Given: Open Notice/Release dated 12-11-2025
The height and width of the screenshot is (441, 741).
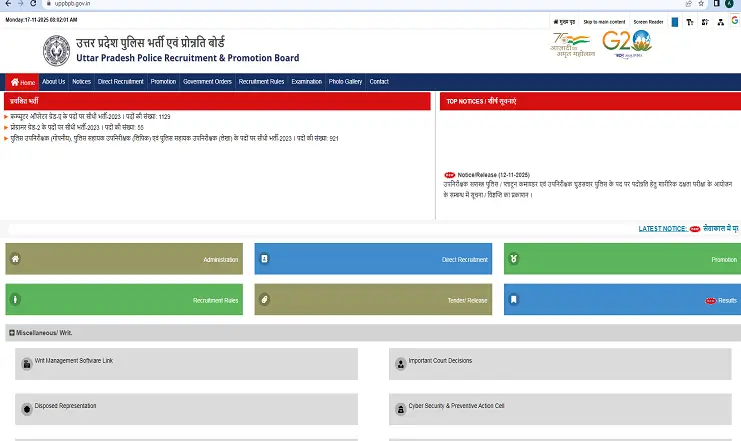Looking at the screenshot, I should [x=493, y=175].
